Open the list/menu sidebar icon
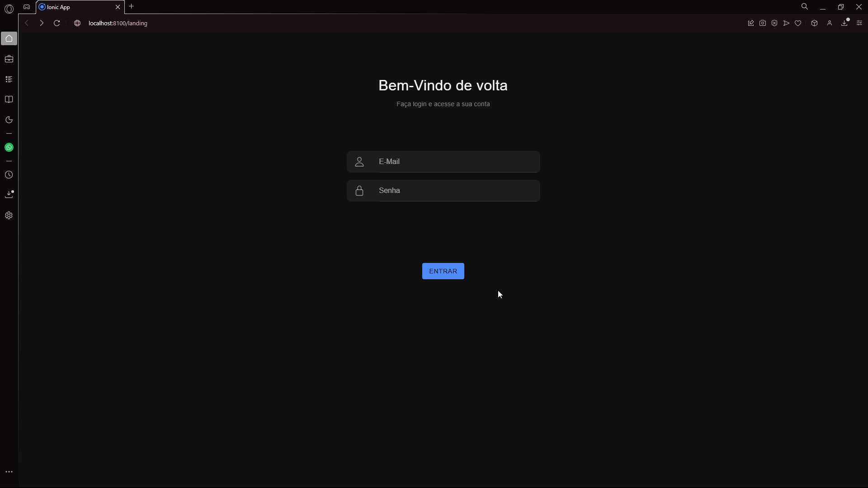 [x=9, y=79]
